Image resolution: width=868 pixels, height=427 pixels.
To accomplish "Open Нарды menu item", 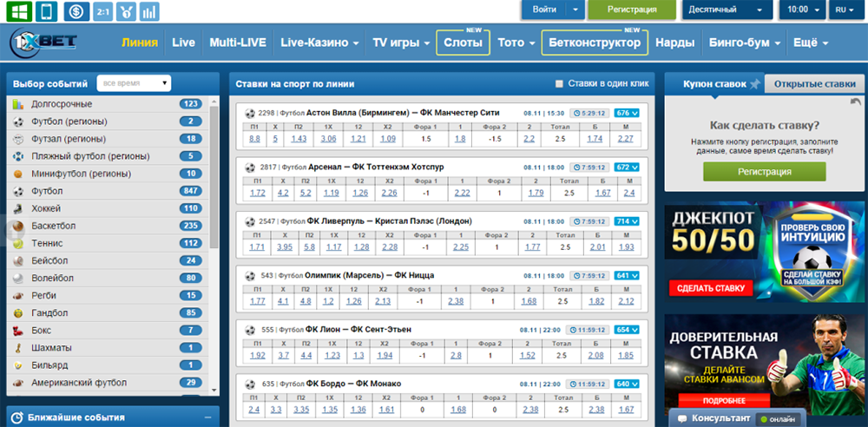I will [674, 43].
